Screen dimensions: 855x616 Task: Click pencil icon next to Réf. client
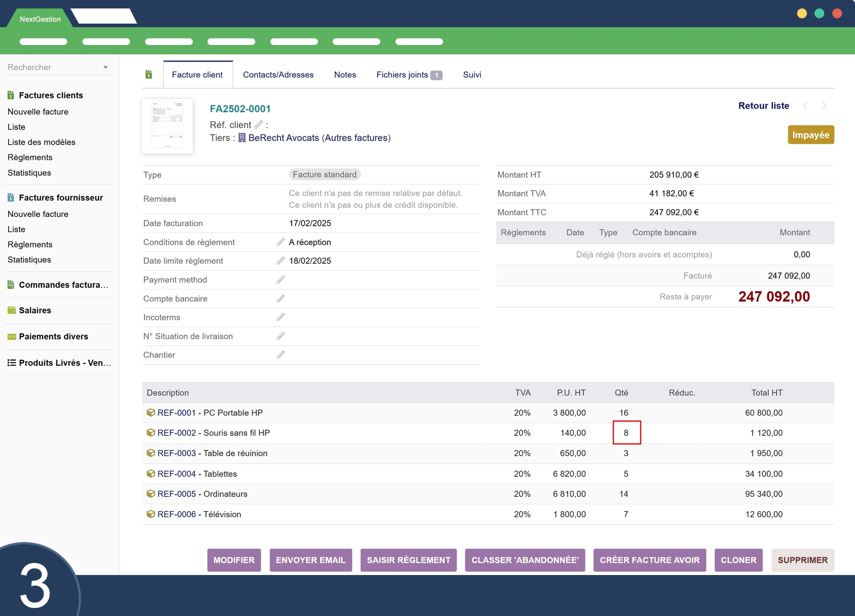click(x=258, y=125)
